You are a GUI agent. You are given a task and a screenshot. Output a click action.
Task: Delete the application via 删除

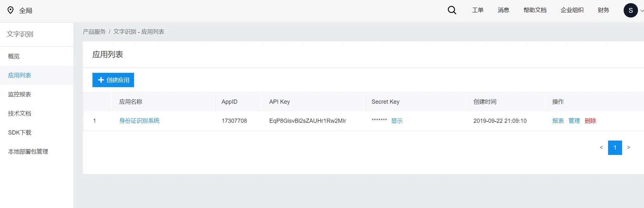[590, 121]
